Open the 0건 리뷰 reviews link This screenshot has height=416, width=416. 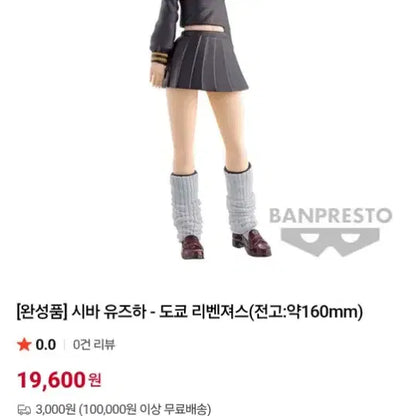tap(94, 344)
